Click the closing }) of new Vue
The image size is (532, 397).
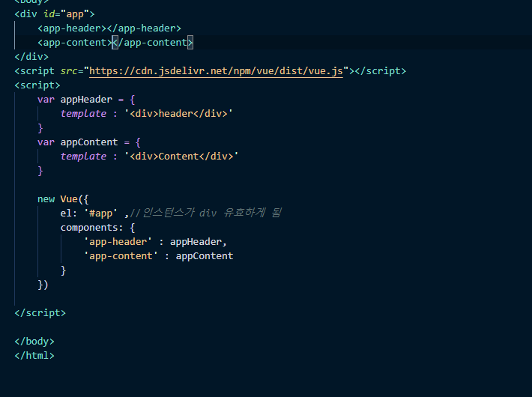(x=43, y=285)
